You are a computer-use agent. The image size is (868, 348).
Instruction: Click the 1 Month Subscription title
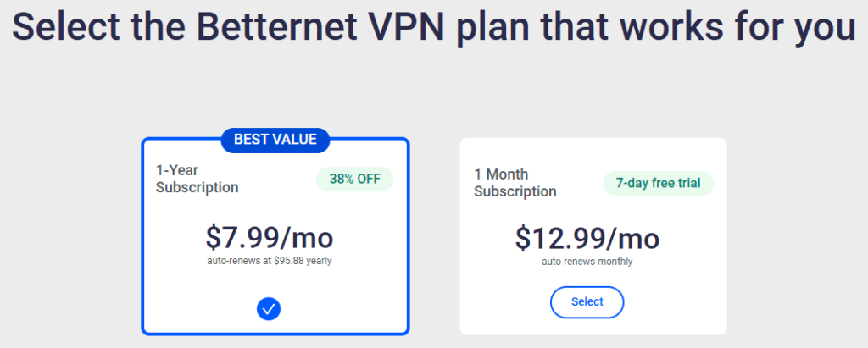tap(515, 183)
